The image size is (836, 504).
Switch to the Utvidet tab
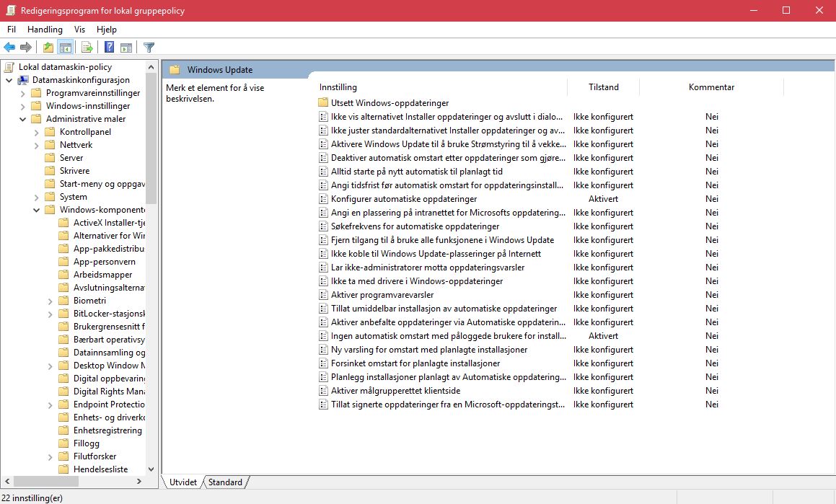[183, 482]
